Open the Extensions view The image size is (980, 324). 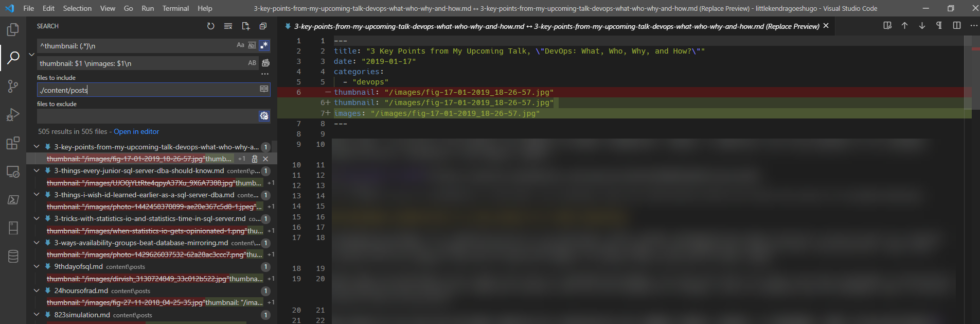(13, 143)
